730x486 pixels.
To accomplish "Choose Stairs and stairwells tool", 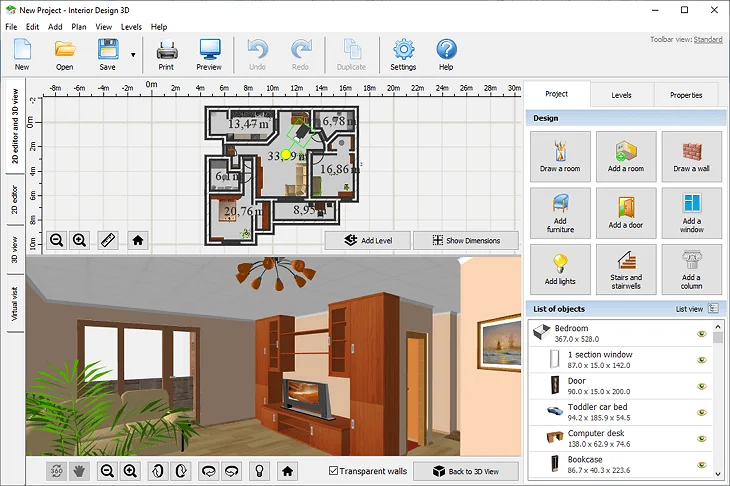I will 626,270.
